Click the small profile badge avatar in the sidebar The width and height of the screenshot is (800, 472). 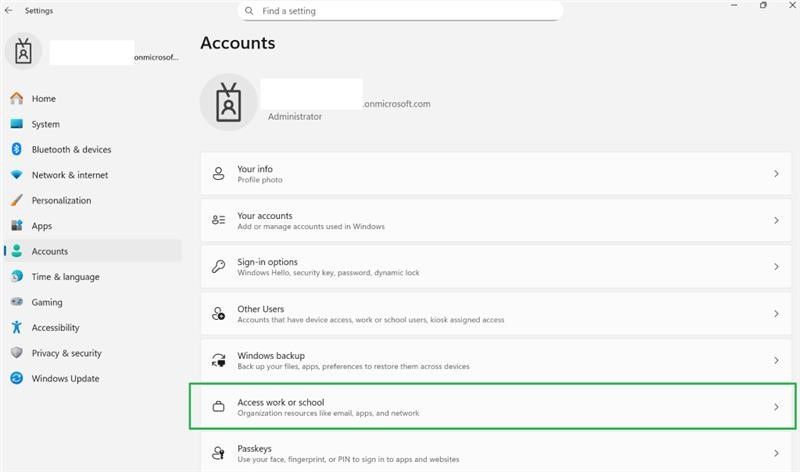click(23, 51)
